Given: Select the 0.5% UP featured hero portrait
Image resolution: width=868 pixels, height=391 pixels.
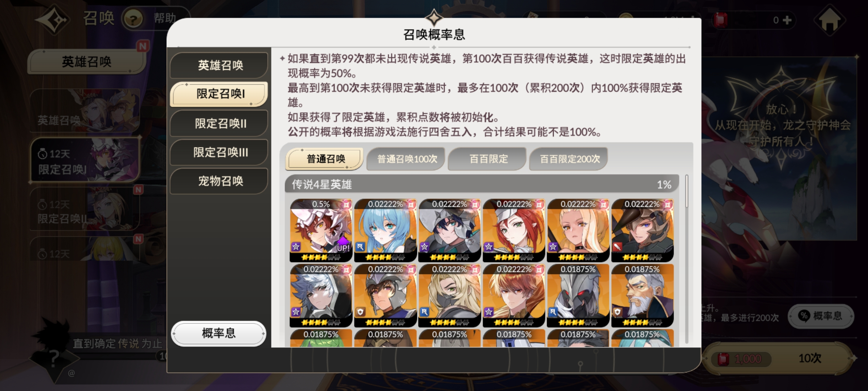Looking at the screenshot, I should pos(321,230).
